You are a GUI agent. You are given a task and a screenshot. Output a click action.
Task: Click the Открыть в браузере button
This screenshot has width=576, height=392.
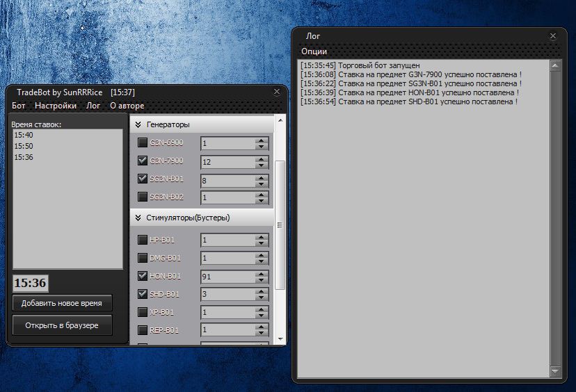[62, 325]
